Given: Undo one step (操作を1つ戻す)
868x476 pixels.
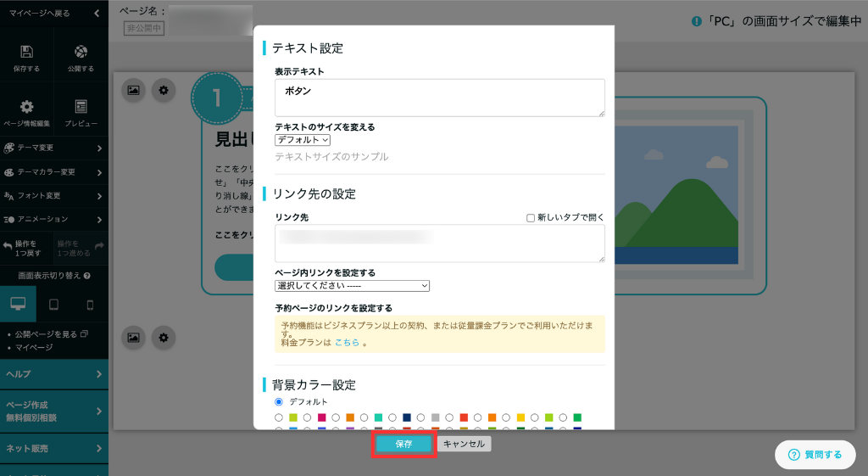Looking at the screenshot, I should [x=26, y=248].
